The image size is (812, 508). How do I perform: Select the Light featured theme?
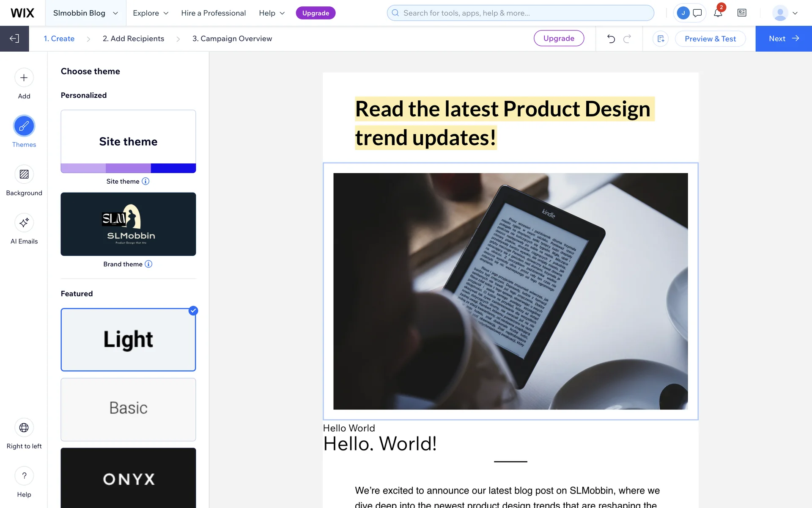pyautogui.click(x=128, y=340)
